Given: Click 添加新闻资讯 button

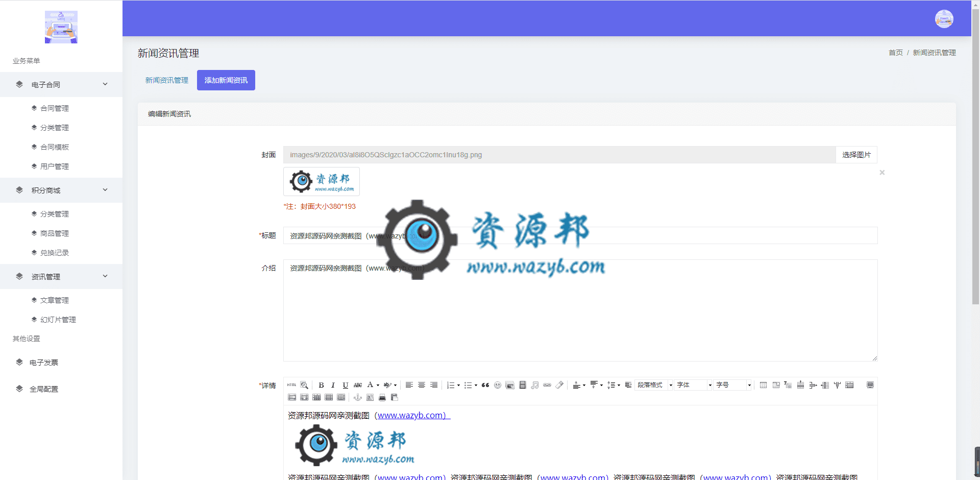Looking at the screenshot, I should [226, 80].
